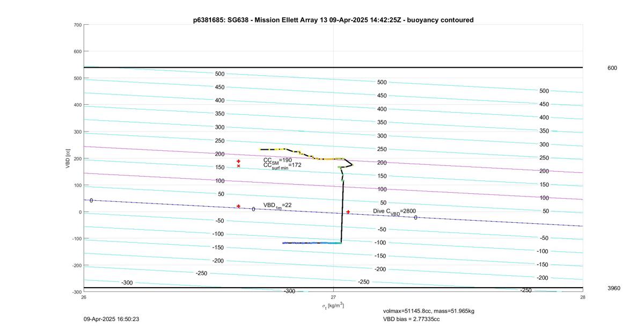Screen dimensions: 644x328
Task: Click the y-axis tick label 700
Action: 78,25
